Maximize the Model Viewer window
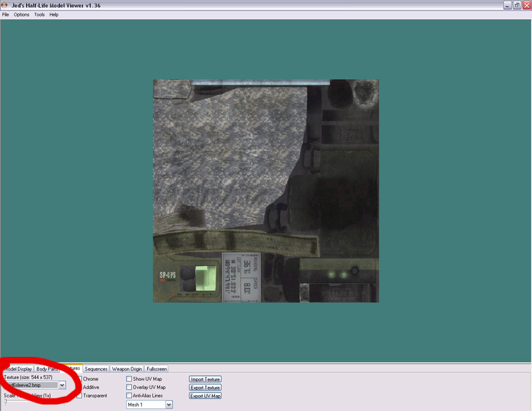532x411 pixels. (x=516, y=5)
